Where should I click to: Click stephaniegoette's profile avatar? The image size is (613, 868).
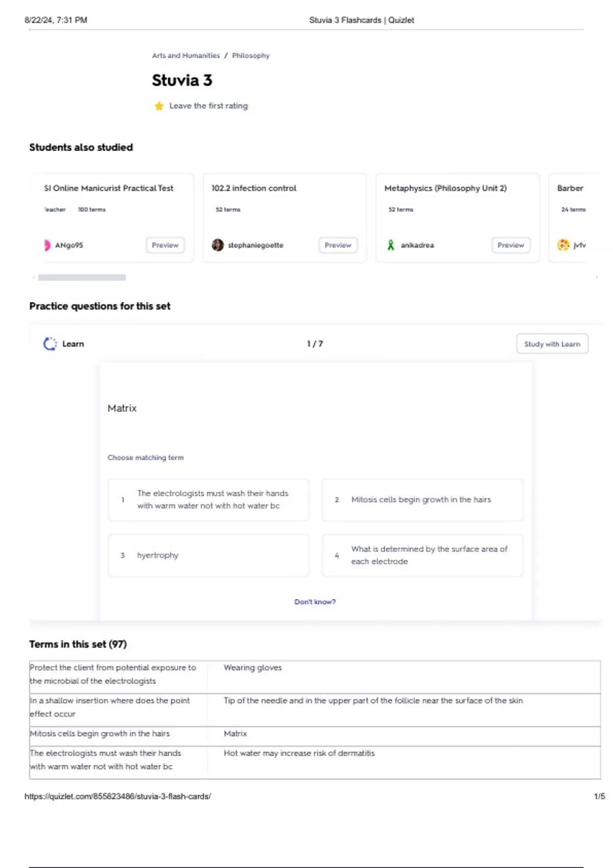pos(218,245)
